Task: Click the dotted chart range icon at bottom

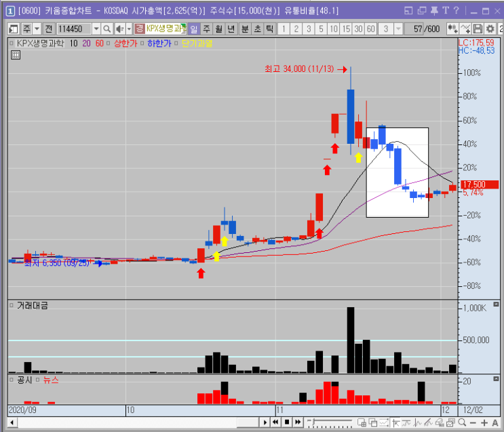Action: point(384,423)
